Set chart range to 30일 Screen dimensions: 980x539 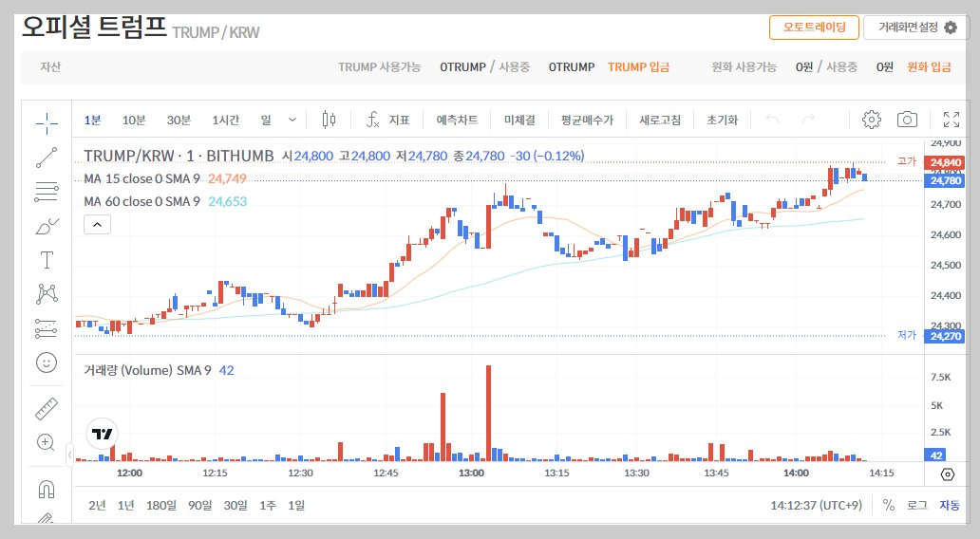pyautogui.click(x=236, y=505)
